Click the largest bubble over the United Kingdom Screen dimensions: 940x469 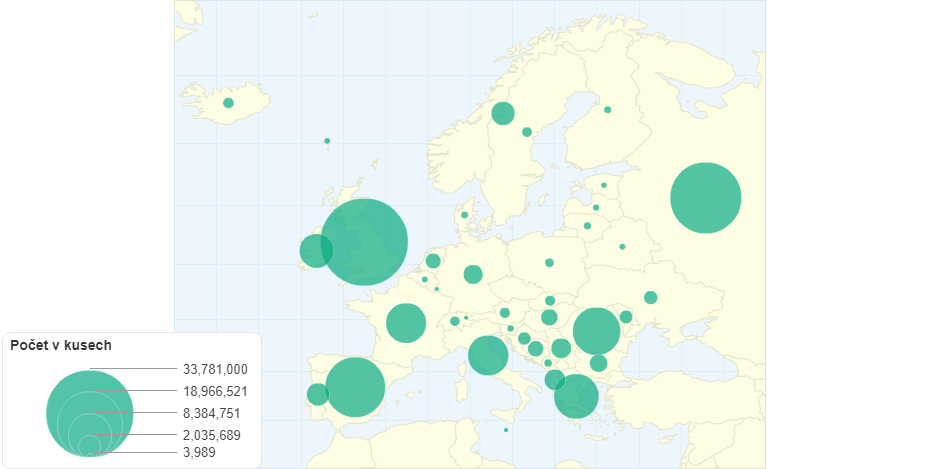point(364,242)
